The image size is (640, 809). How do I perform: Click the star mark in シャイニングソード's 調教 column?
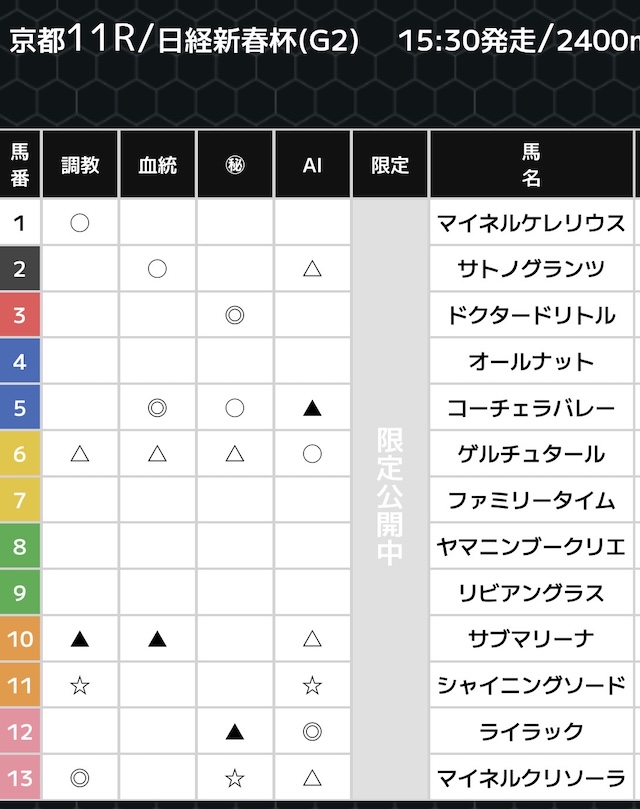(x=80, y=685)
